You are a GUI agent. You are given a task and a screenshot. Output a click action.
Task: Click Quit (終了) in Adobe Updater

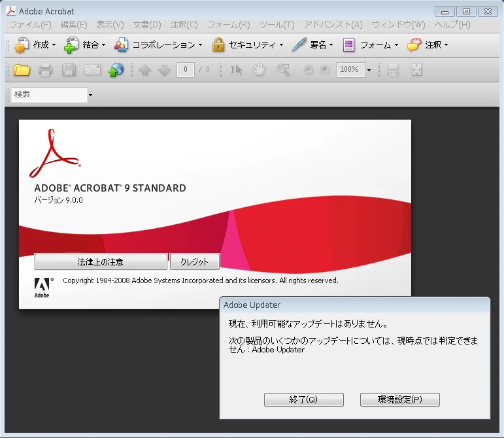tap(304, 399)
